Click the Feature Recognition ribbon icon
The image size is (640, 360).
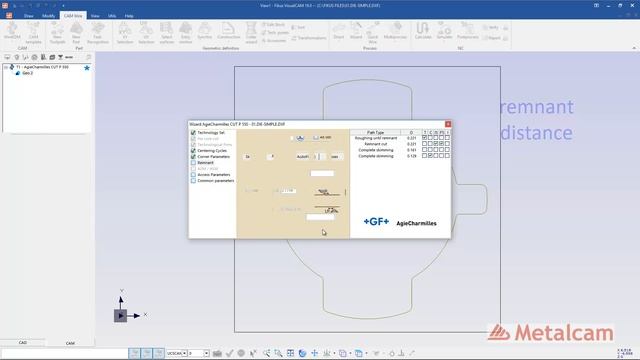tap(98, 33)
